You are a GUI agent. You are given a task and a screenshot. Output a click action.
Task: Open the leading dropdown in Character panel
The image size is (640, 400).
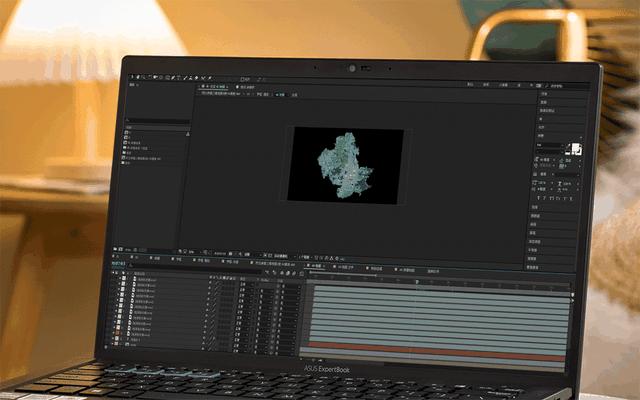pyautogui.click(x=569, y=161)
